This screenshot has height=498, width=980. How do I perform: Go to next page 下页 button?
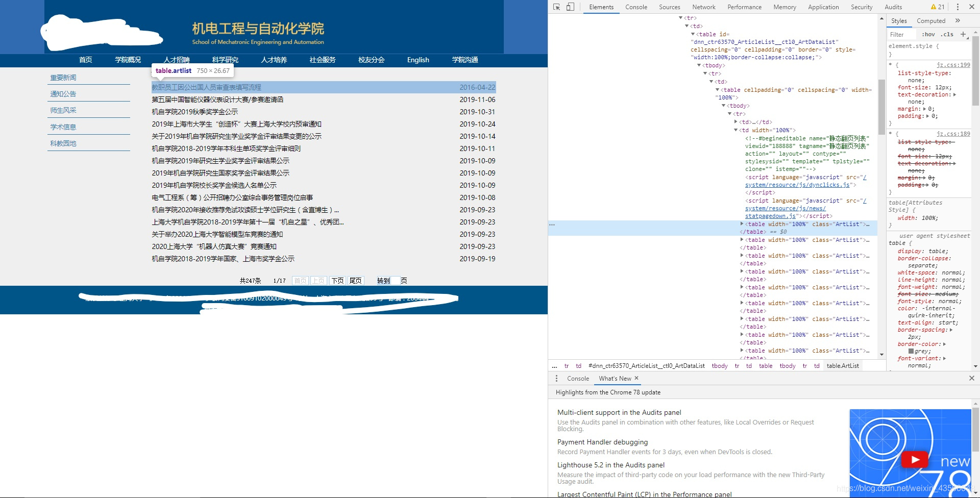tap(337, 281)
